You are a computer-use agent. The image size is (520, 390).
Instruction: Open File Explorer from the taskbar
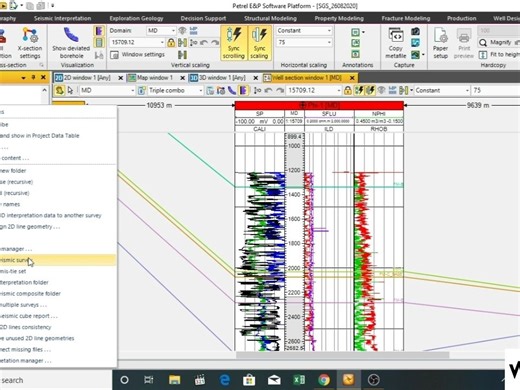[x=174, y=380]
